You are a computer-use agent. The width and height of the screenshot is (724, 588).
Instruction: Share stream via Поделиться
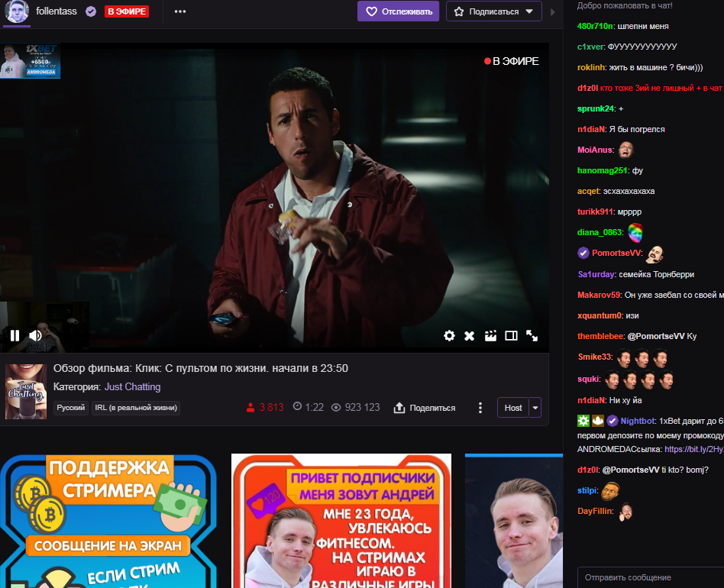coord(425,408)
